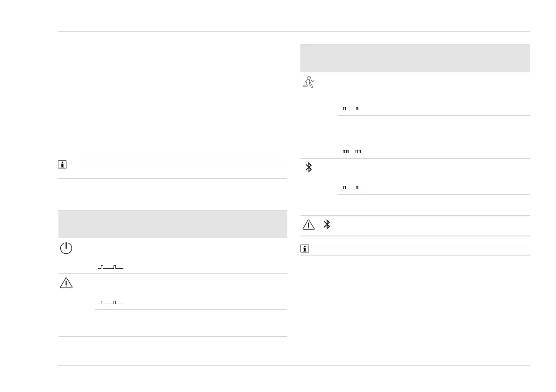Click the pulse pattern in the power icon row
Image resolution: width=556 pixels, height=392 pixels.
111,267
